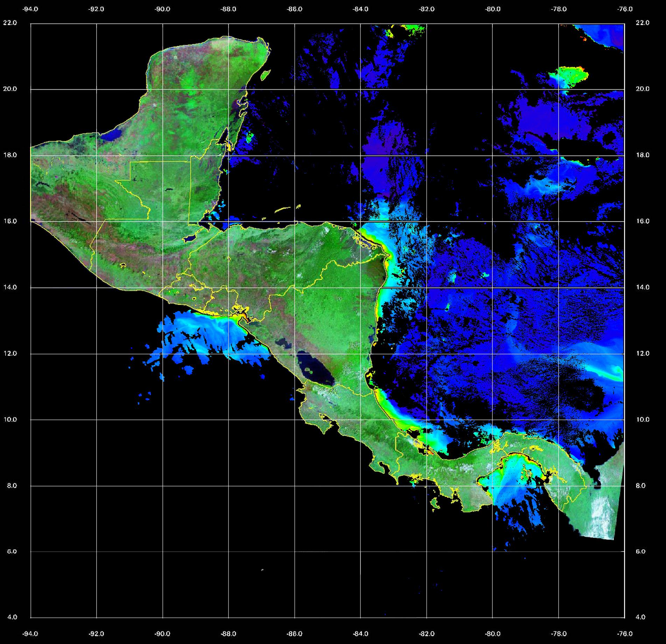Click Cozumel island off the Yucatan coast
Image resolution: width=666 pixels, height=644 pixels.
(x=266, y=75)
